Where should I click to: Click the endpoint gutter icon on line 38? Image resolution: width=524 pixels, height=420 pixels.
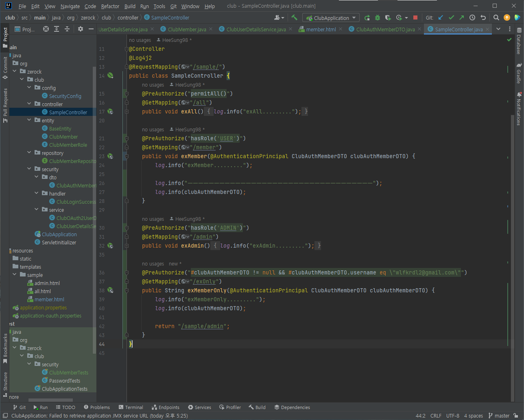click(110, 290)
